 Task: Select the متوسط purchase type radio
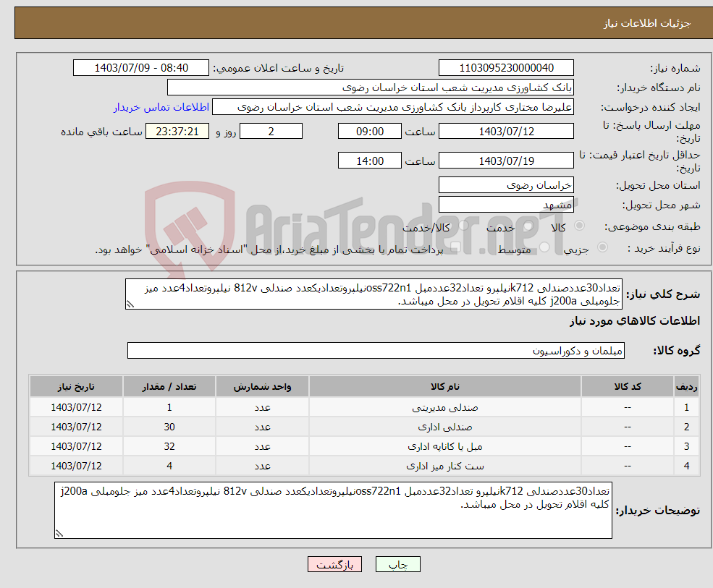544,247
